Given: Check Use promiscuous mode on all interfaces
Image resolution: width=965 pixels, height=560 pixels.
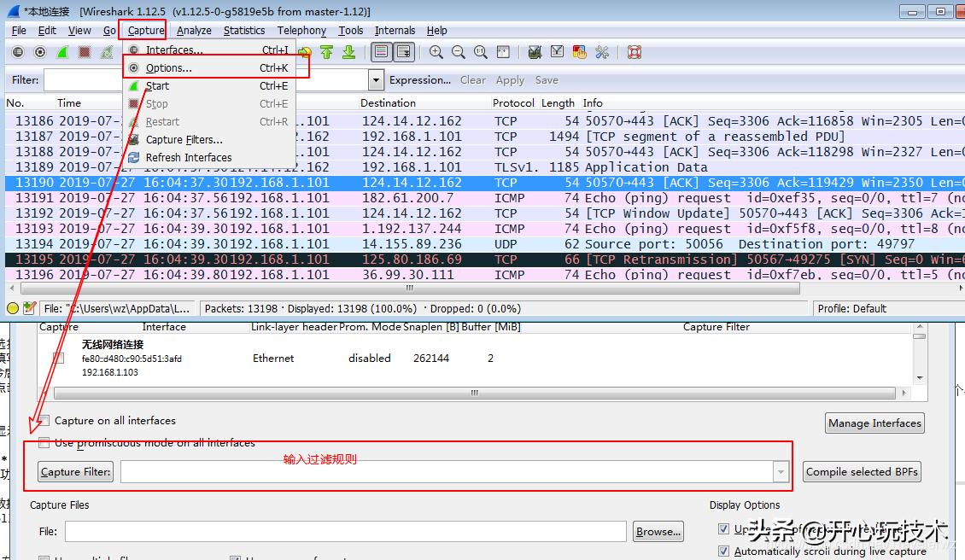Looking at the screenshot, I should (x=44, y=443).
